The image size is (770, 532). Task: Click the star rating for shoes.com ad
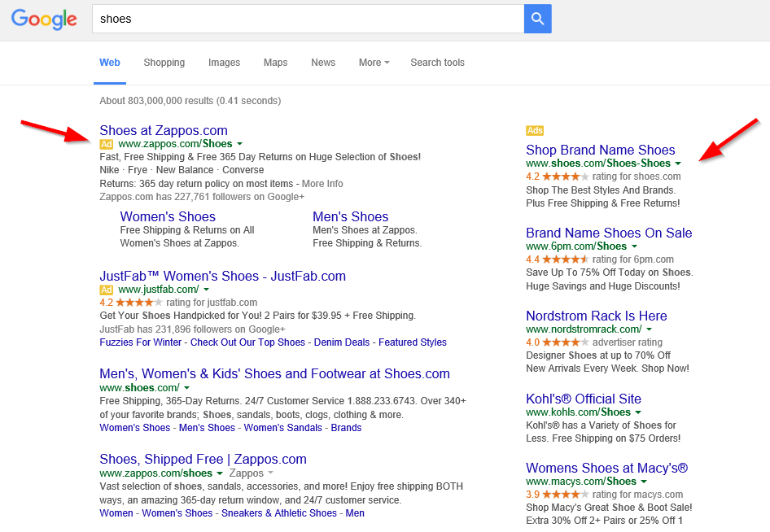point(565,177)
